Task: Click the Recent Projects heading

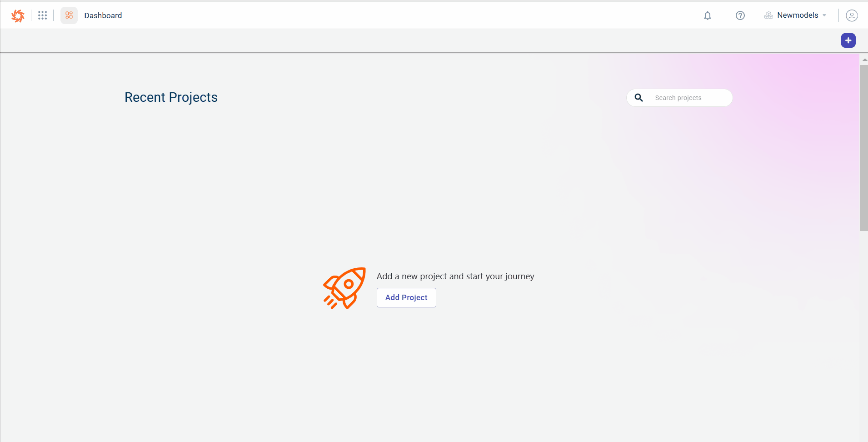Action: [171, 97]
